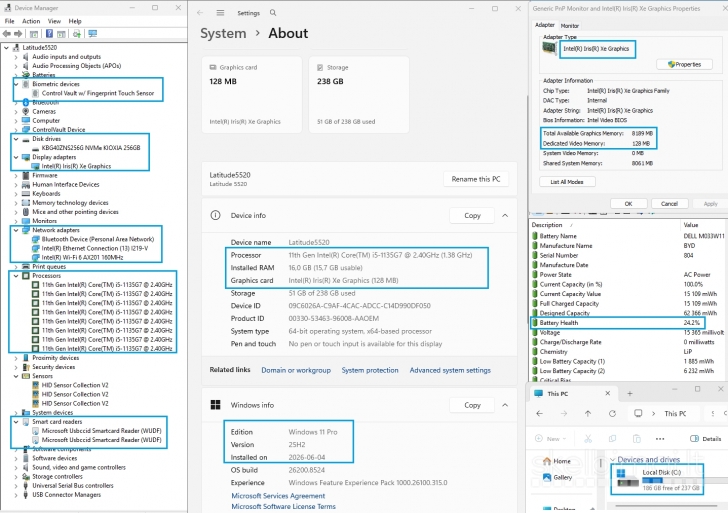Image resolution: width=728 pixels, height=513 pixels.
Task: Click the Storage card showing 238 GB
Action: pos(359,95)
